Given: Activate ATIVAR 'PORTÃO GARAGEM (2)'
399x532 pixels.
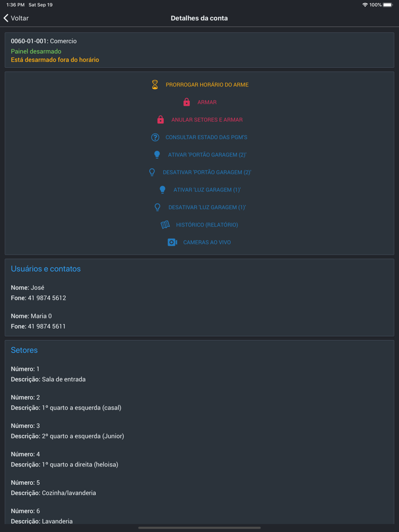Looking at the screenshot, I should tap(207, 155).
